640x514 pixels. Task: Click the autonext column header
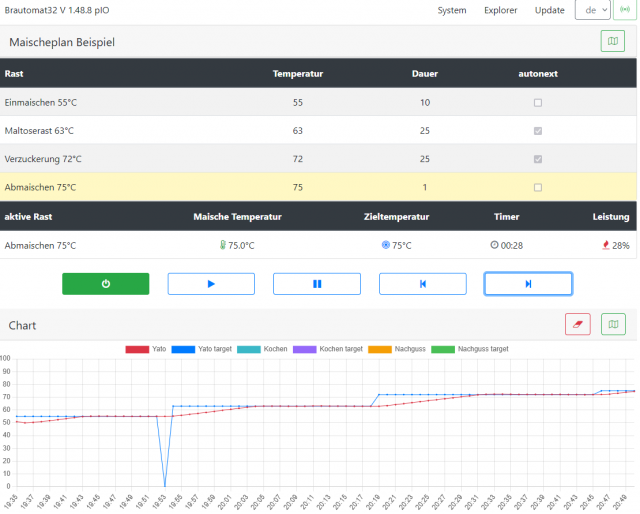click(x=538, y=74)
